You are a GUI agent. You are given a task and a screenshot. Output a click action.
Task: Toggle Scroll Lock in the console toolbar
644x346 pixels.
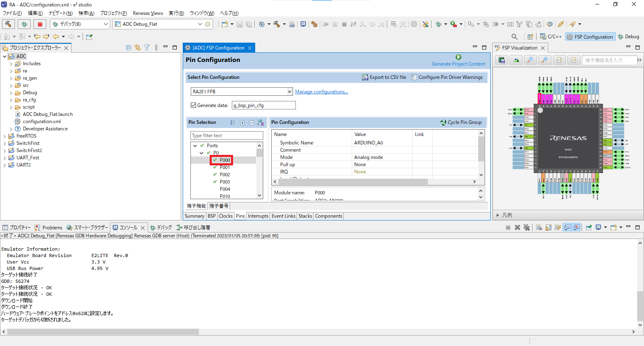tap(548, 227)
